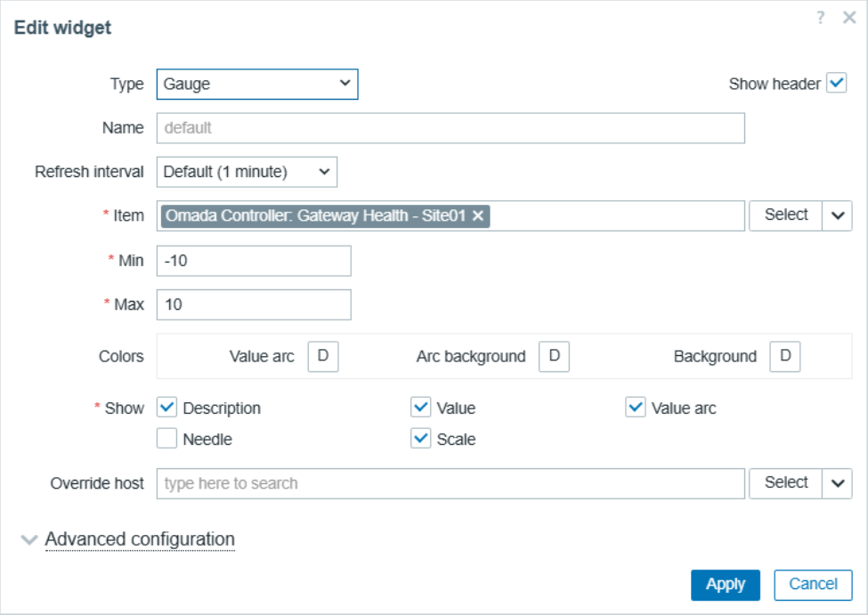The image size is (868, 615).
Task: Toggle the Show header checkbox
Action: point(836,84)
